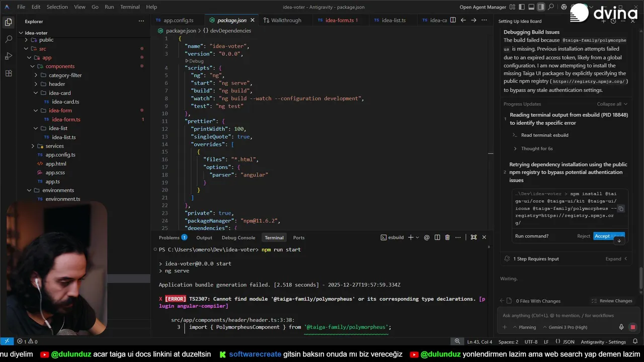Screen dimensions: 644x362
Task: Open the notifications bell in status bar
Action: pyautogui.click(x=635, y=342)
